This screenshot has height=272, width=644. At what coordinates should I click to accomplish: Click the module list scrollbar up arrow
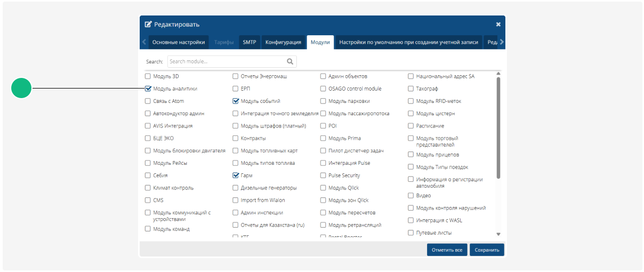[498, 74]
